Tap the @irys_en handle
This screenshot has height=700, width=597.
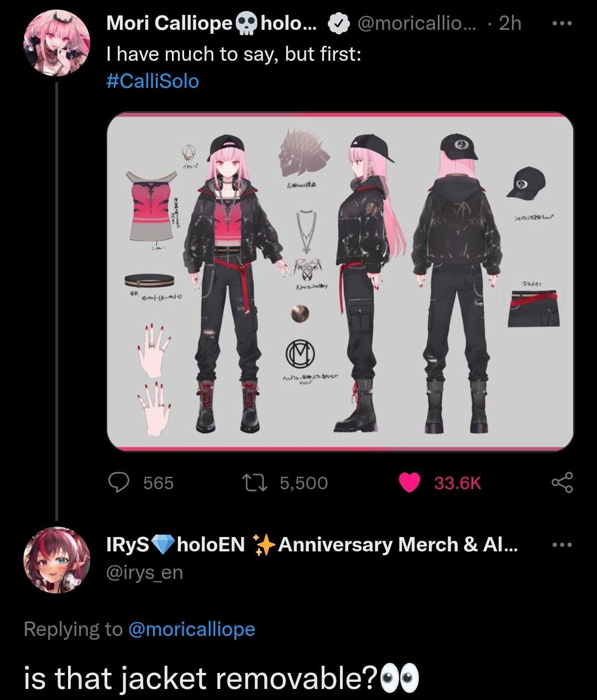tap(144, 572)
